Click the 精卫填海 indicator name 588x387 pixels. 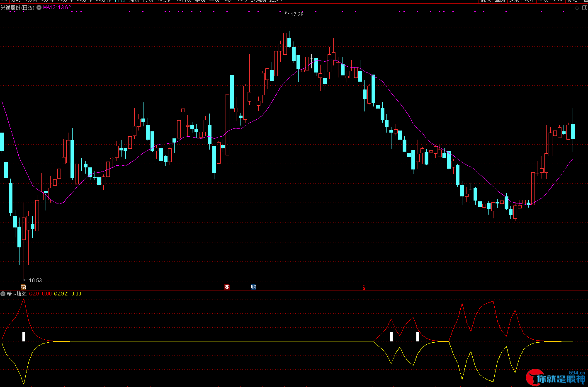pos(17,294)
